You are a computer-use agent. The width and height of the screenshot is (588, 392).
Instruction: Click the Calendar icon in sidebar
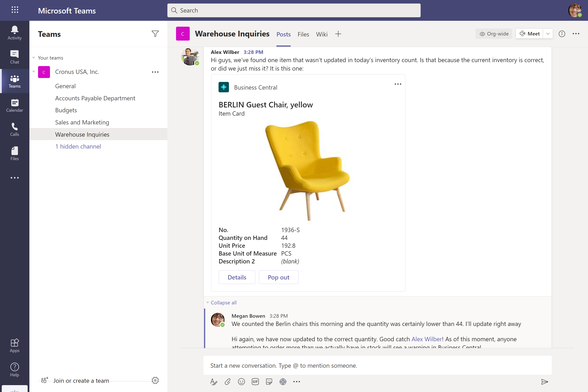tap(15, 106)
